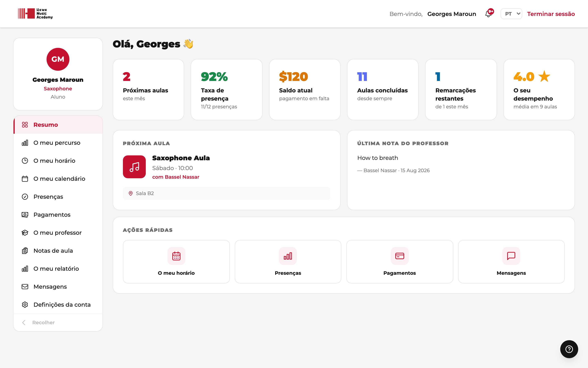Viewport: 588px width, 368px height.
Task: Click the red music note lesson icon
Action: coord(134,167)
